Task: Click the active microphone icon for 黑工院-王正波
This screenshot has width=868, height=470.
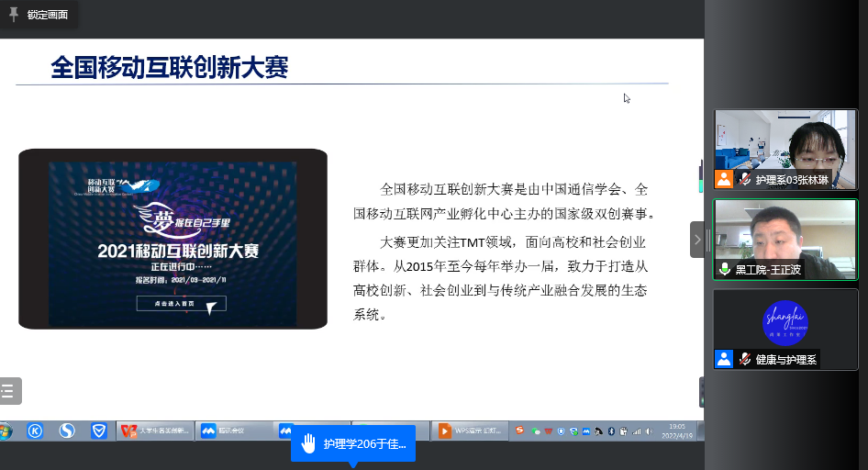Action: coord(725,270)
